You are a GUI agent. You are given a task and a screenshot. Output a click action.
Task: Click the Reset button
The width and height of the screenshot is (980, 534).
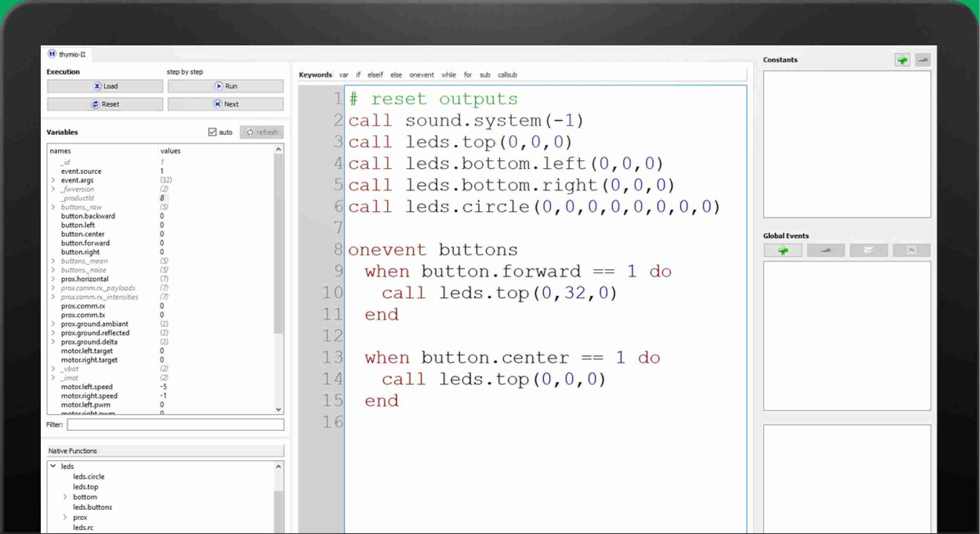tap(105, 104)
